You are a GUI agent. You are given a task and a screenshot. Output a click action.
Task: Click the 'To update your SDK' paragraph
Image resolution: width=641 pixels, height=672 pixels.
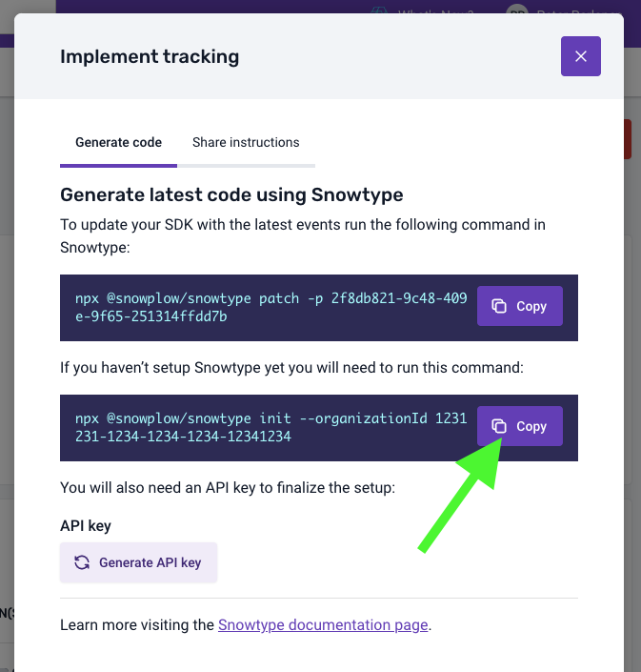click(x=303, y=235)
